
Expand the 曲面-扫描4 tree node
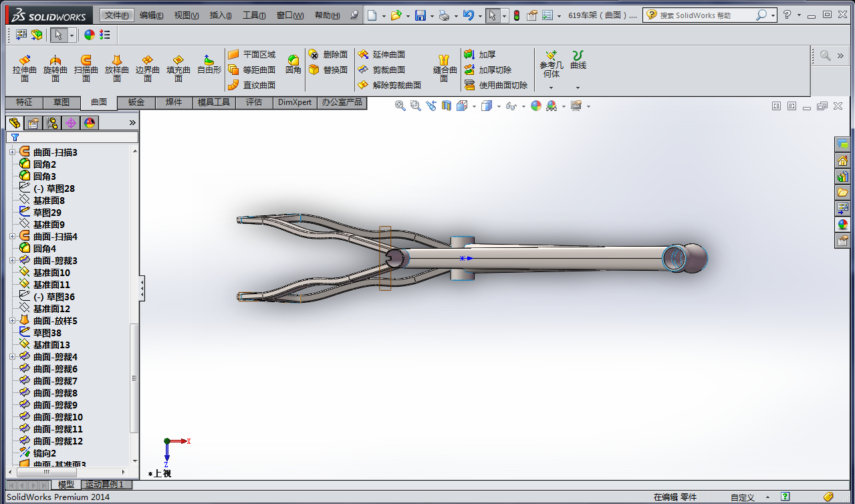(x=12, y=237)
